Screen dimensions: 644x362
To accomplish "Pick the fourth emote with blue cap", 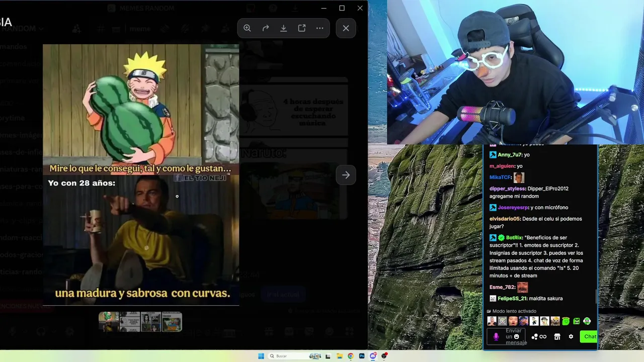I will click(524, 321).
